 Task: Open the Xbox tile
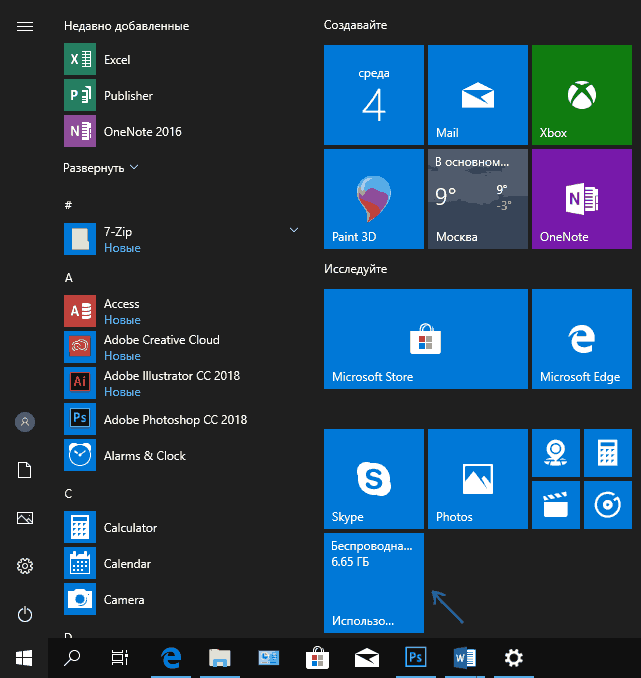[x=582, y=95]
